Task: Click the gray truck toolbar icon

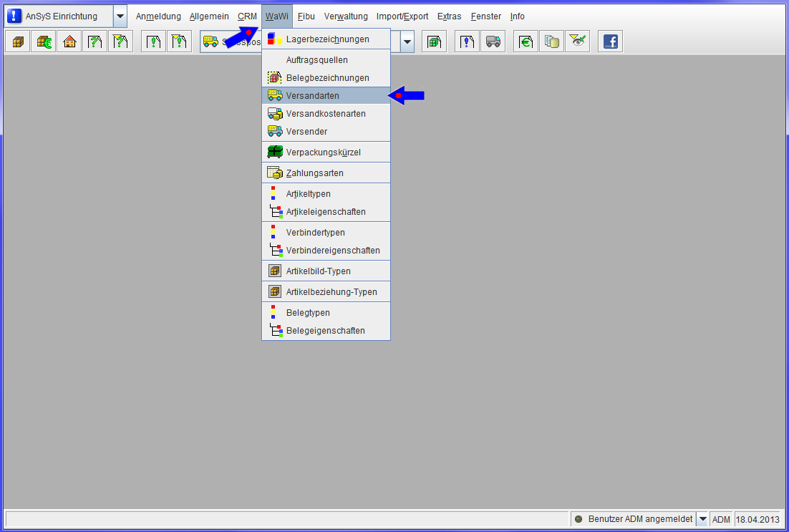Action: tap(493, 42)
